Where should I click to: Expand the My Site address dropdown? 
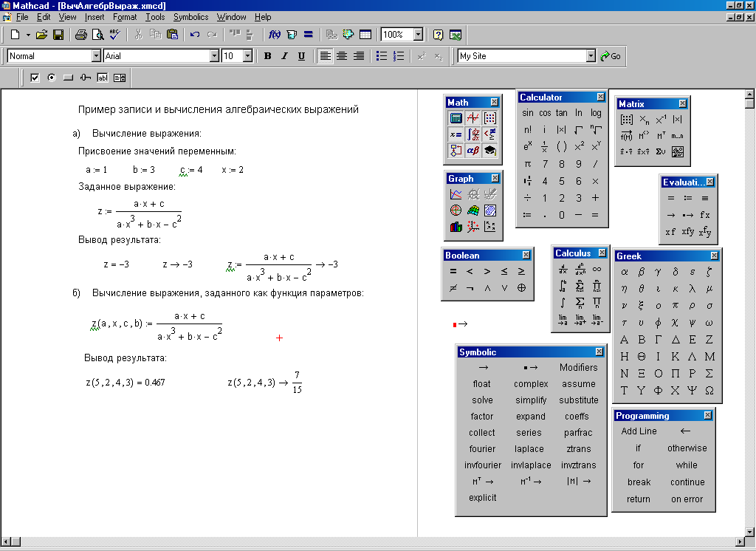591,56
